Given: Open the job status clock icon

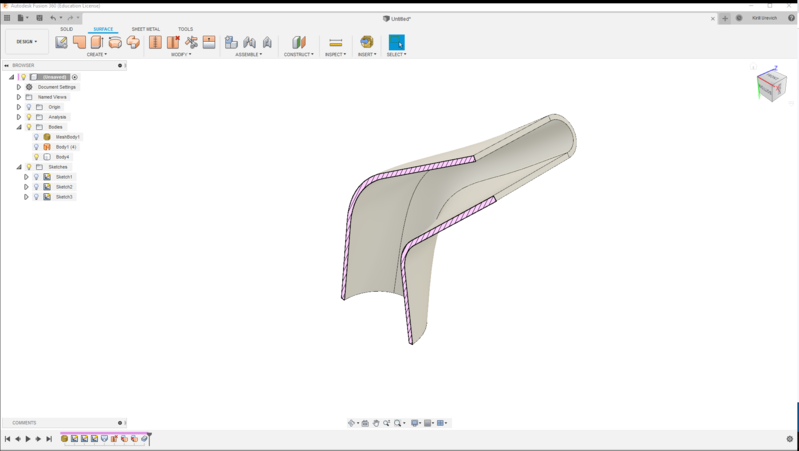Looking at the screenshot, I should tap(739, 18).
